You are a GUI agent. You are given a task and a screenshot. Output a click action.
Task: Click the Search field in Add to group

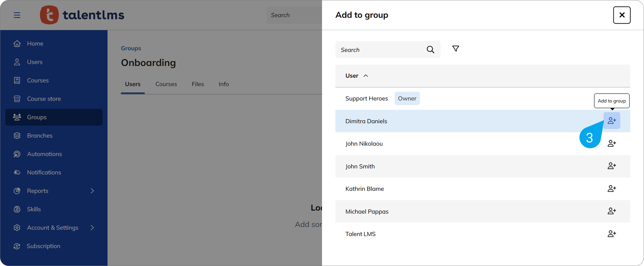(x=380, y=50)
